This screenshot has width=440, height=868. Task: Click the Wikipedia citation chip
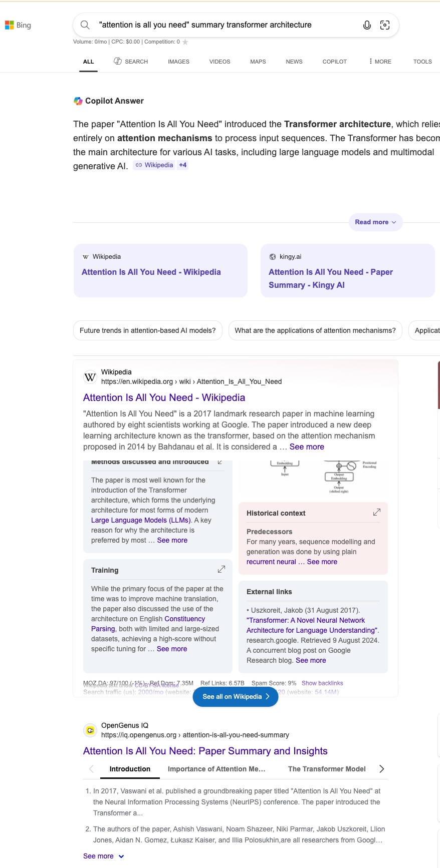154,165
